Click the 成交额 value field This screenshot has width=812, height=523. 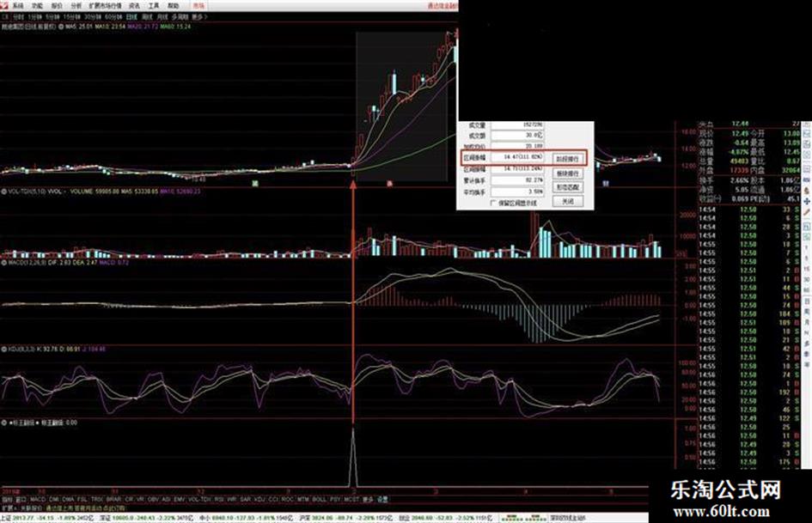[516, 136]
